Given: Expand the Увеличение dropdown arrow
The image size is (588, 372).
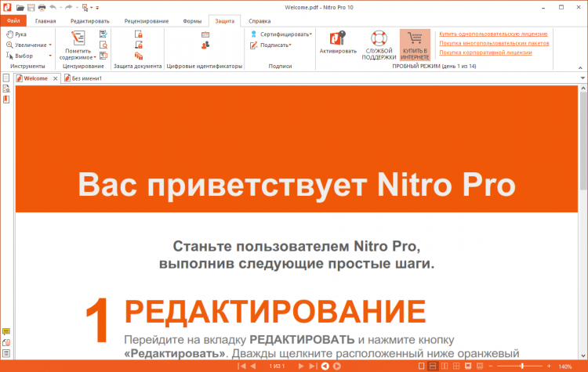Looking at the screenshot, I should (x=50, y=45).
